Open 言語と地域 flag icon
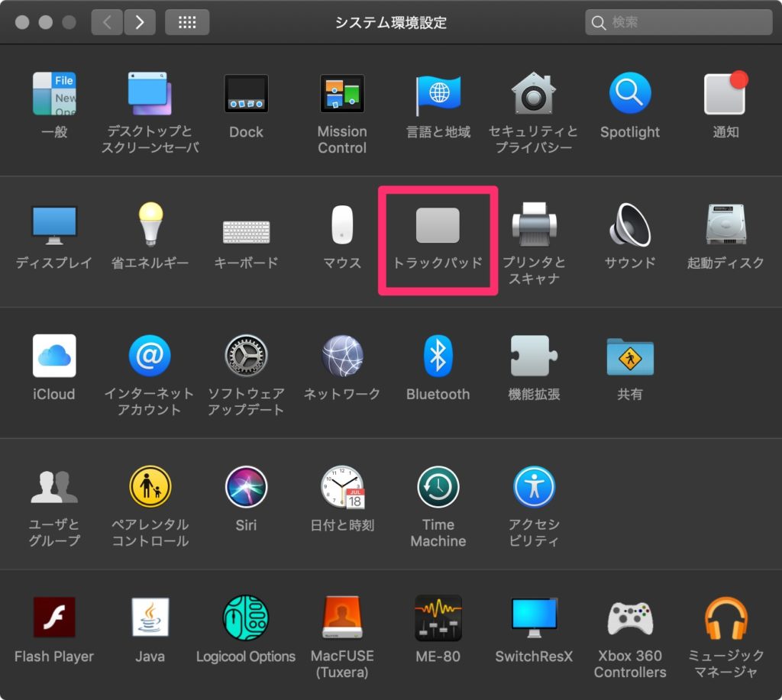782x700 pixels. coord(438,95)
